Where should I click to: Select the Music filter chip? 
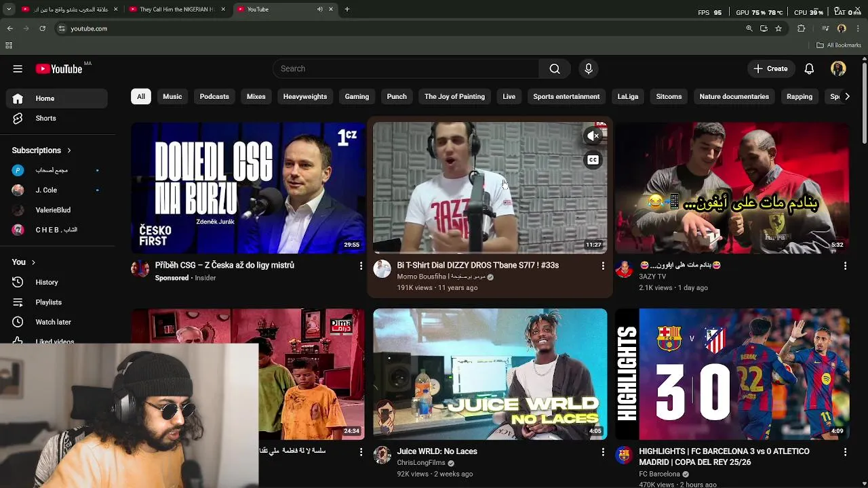click(x=172, y=96)
